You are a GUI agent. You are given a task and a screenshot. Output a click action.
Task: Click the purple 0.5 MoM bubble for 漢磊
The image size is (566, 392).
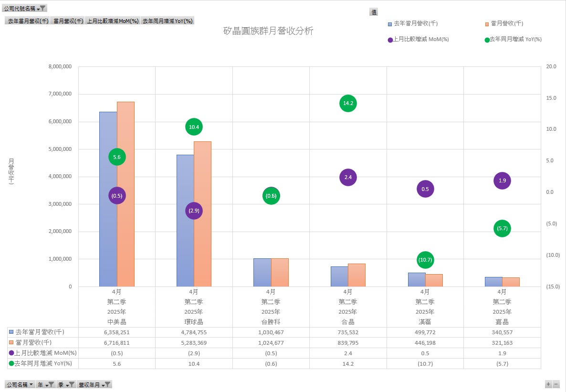(425, 189)
